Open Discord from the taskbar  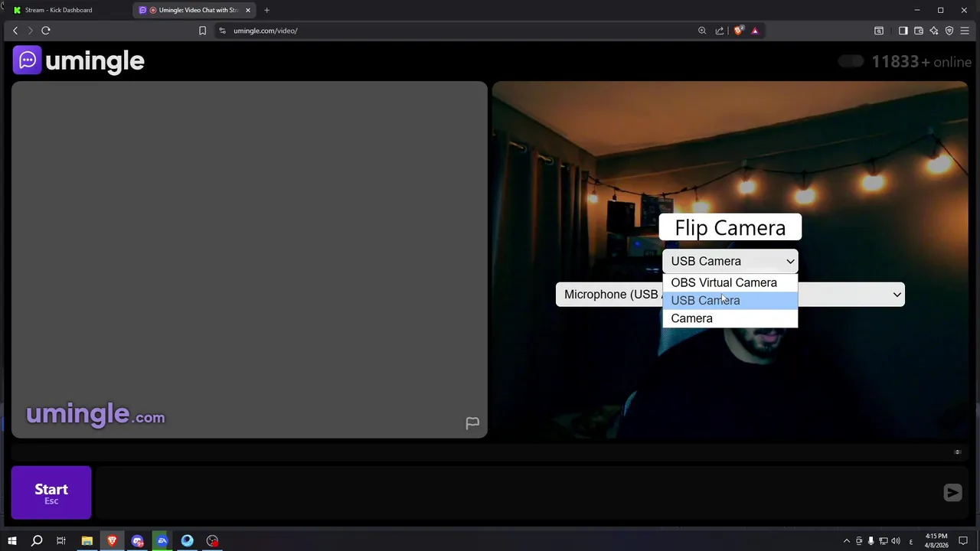coord(137,541)
